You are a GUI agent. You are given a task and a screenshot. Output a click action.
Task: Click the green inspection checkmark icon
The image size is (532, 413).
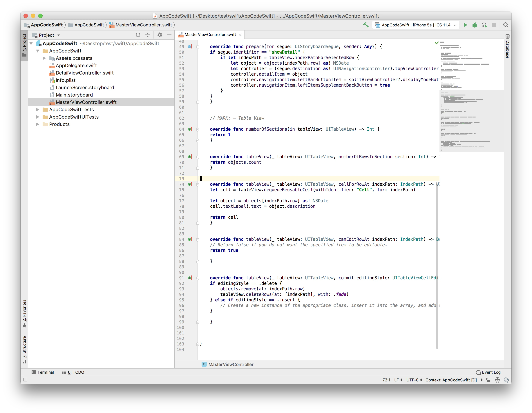(437, 43)
